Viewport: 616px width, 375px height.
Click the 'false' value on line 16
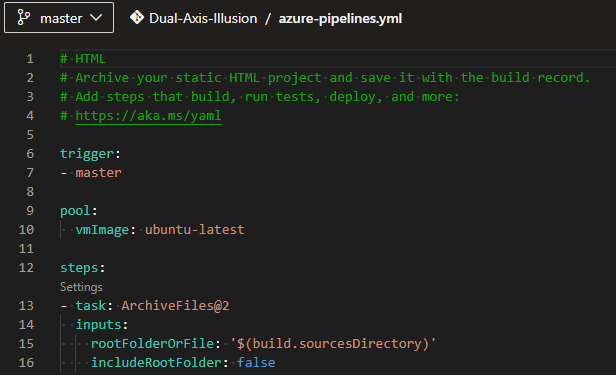[x=256, y=362]
